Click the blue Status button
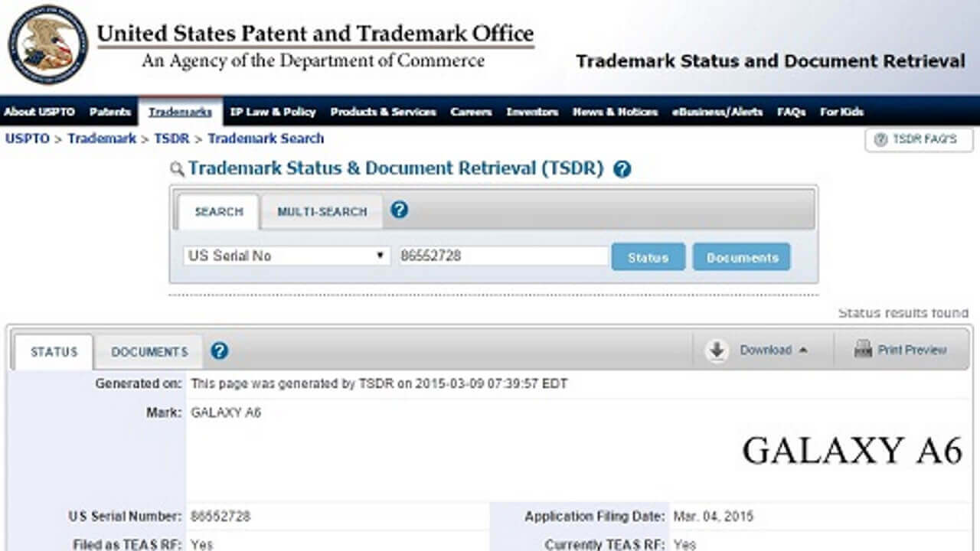 [648, 258]
